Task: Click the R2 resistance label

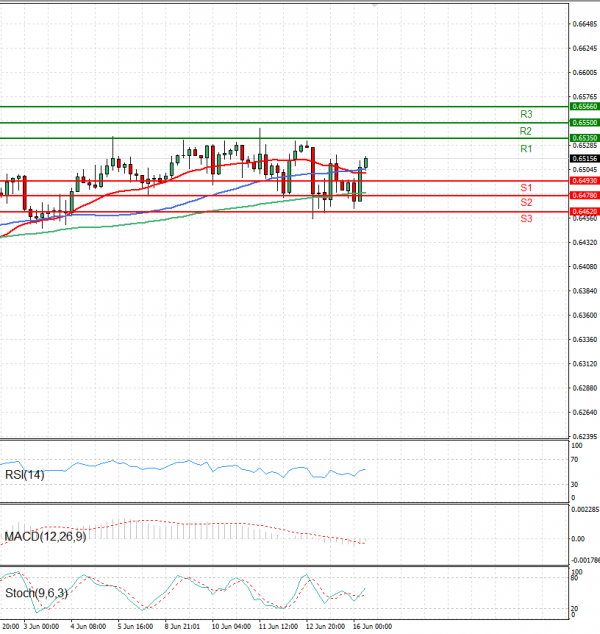Action: [526, 131]
